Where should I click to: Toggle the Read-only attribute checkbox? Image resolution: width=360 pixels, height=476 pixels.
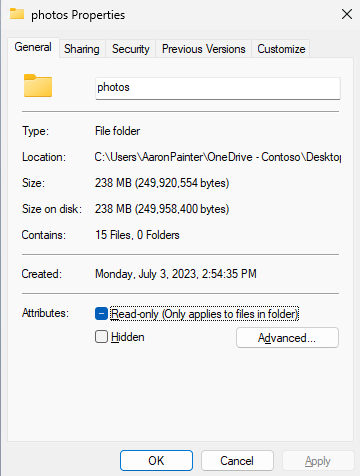coord(101,314)
